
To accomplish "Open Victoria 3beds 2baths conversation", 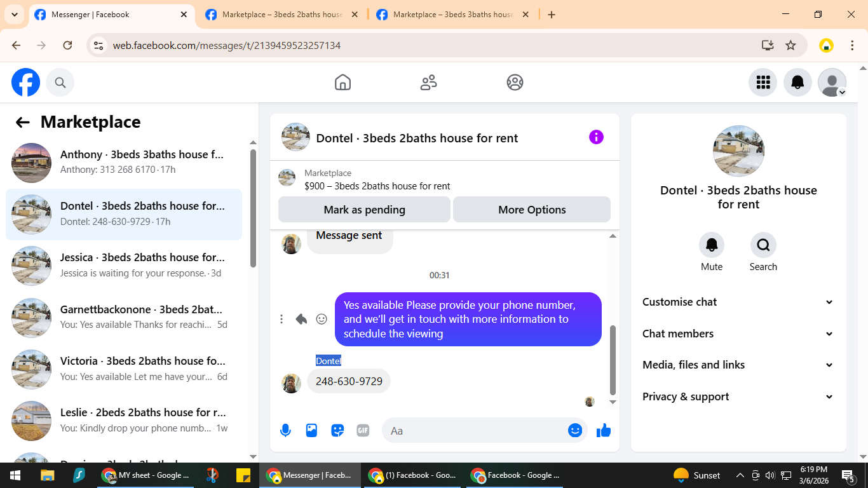I will point(124,369).
